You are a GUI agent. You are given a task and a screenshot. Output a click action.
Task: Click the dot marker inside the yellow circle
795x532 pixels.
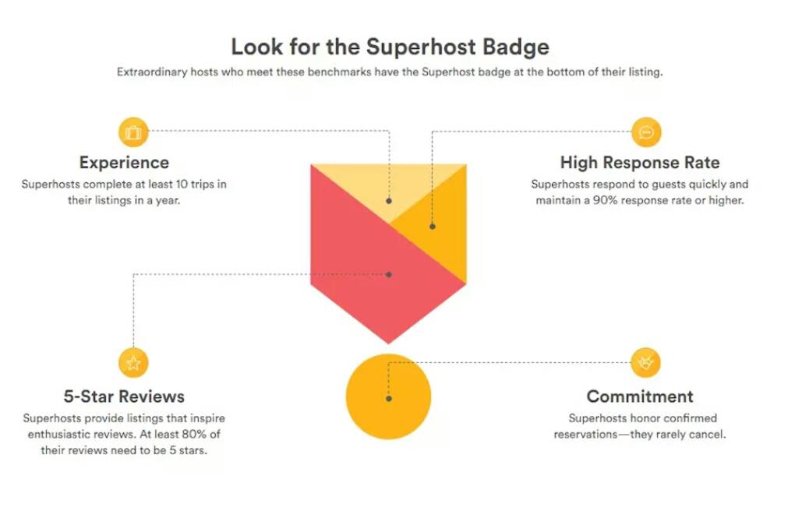[x=389, y=399]
